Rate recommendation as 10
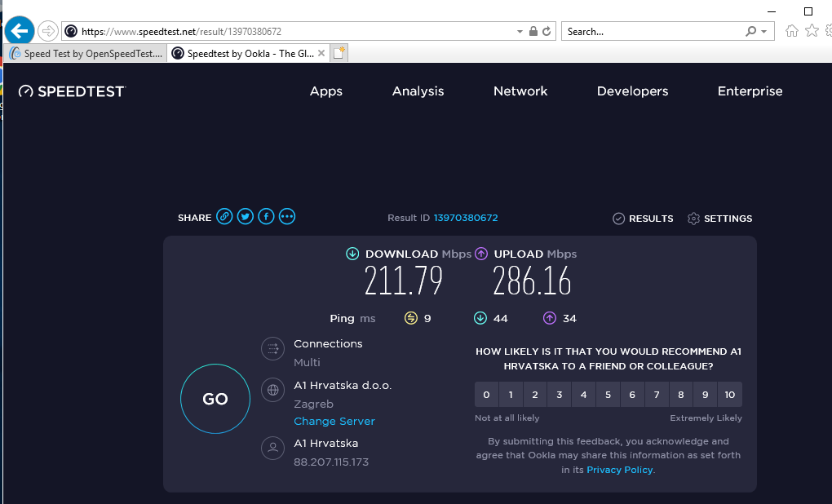 (730, 394)
